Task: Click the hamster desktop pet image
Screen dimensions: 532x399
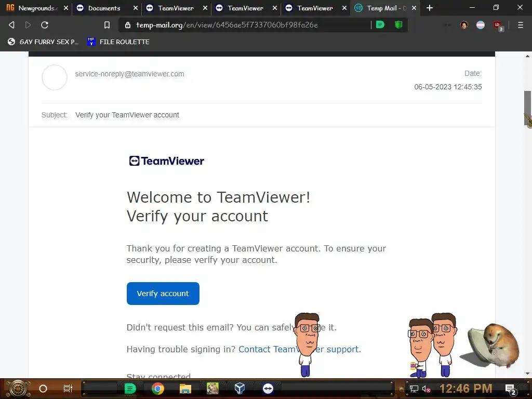Action: [490, 346]
